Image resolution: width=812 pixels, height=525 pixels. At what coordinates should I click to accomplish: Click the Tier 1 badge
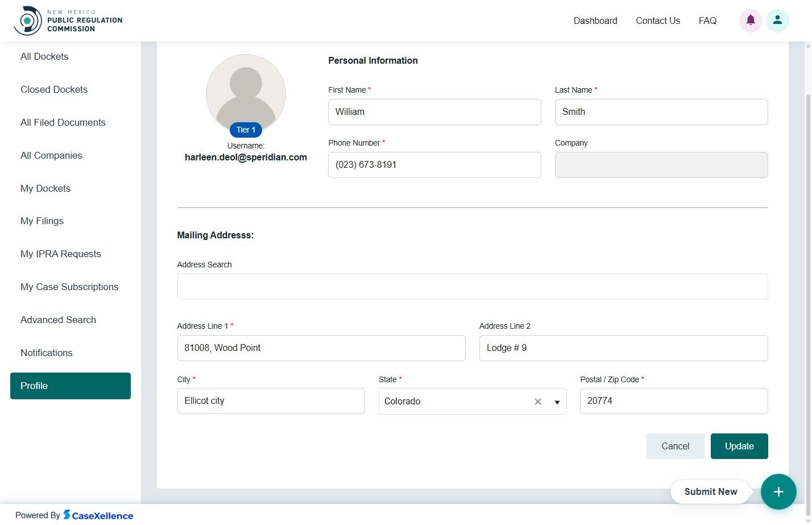[x=246, y=130]
